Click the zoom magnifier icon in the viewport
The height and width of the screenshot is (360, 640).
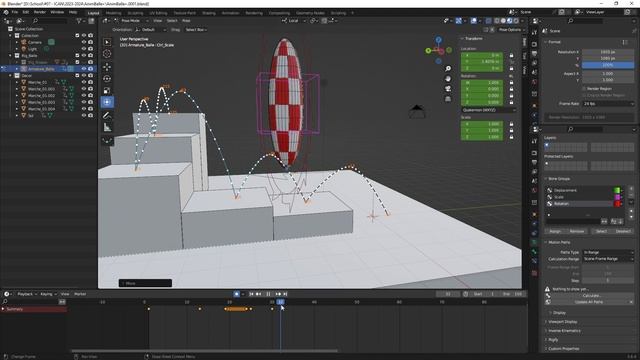coord(448,69)
